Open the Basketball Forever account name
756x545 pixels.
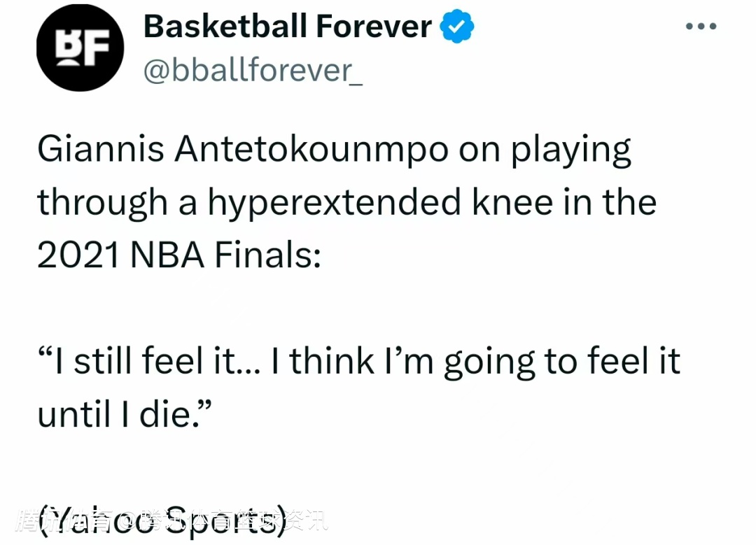[x=287, y=28]
